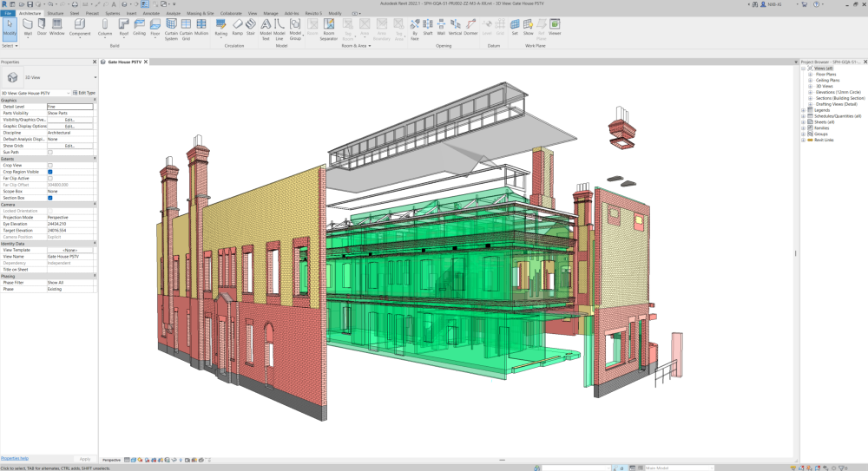The height and width of the screenshot is (471, 868).
Task: Open the Properties help link
Action: point(15,458)
